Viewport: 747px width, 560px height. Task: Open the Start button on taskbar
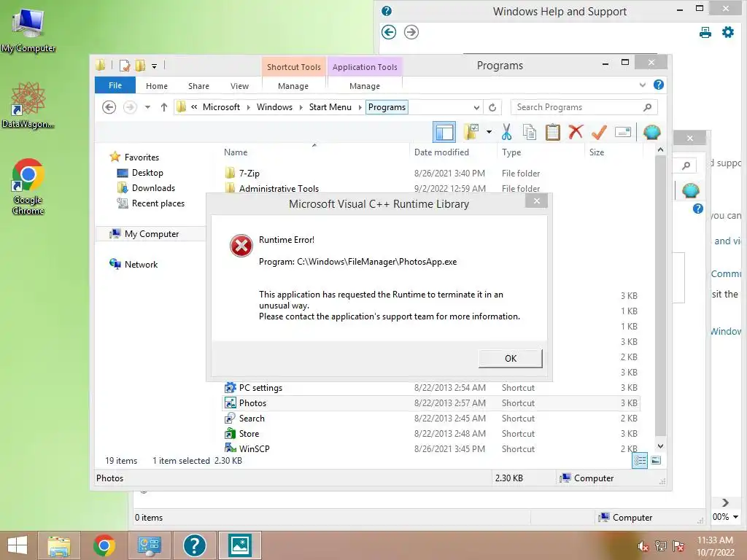(18, 545)
